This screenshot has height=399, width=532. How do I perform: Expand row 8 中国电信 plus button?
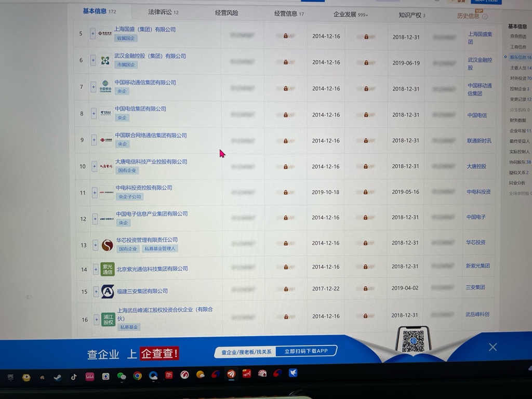click(x=94, y=113)
